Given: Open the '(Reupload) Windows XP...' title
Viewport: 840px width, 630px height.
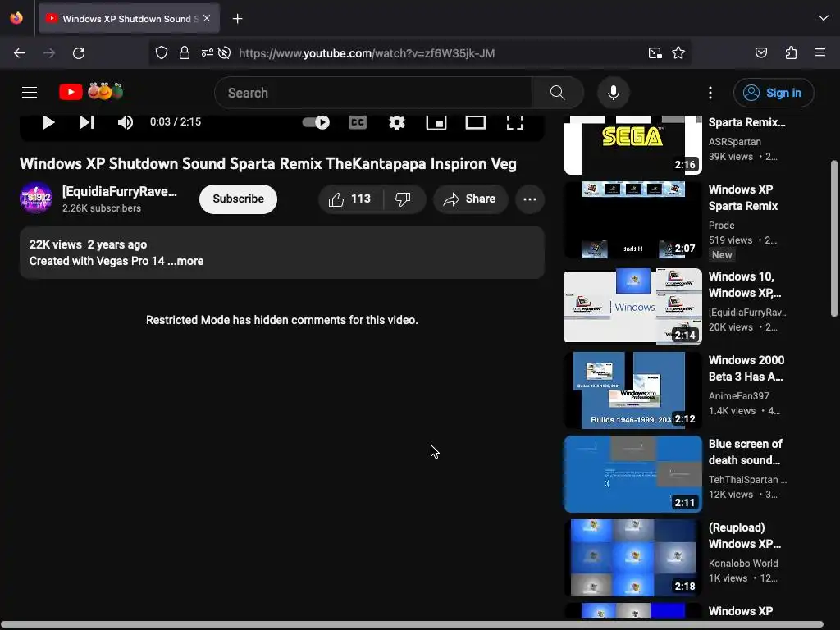Looking at the screenshot, I should [745, 535].
